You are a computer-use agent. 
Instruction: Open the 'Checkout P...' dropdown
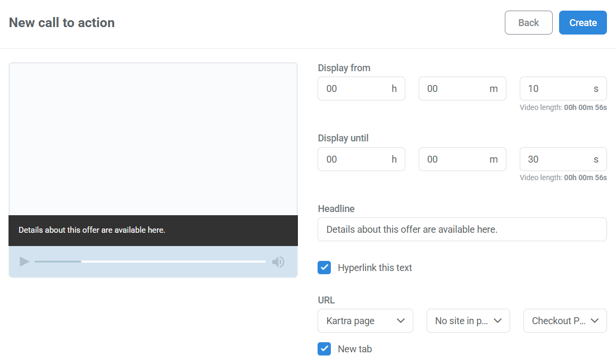point(565,320)
